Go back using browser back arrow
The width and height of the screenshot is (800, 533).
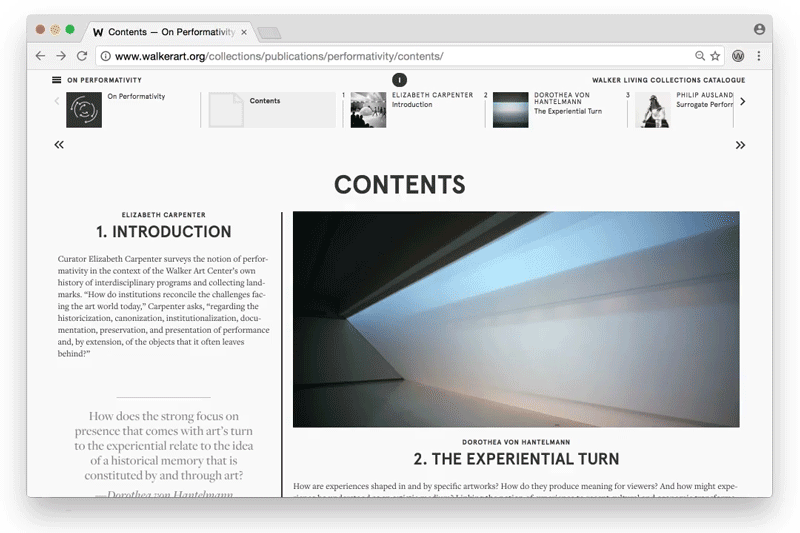pyautogui.click(x=40, y=56)
